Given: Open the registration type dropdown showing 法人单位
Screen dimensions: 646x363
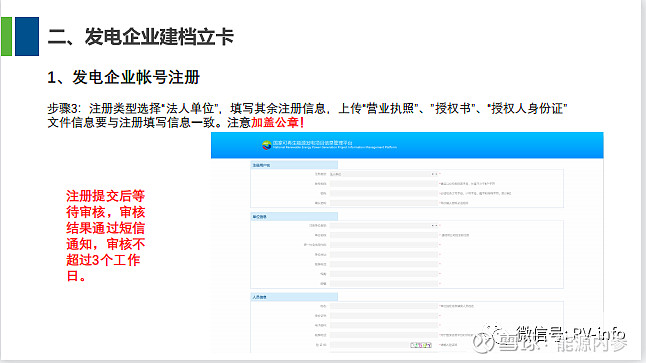Looking at the screenshot, I should click(x=384, y=174).
